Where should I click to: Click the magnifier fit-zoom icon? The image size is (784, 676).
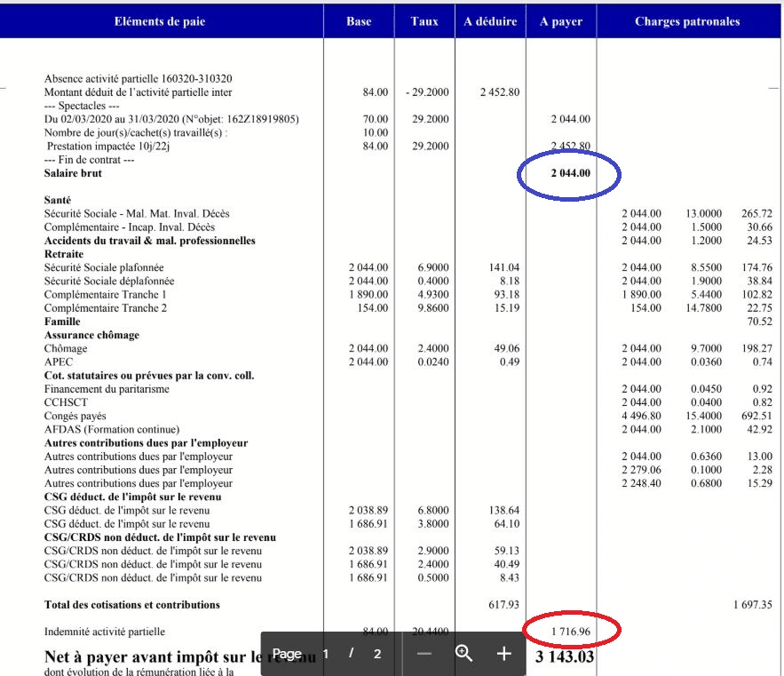click(x=463, y=654)
